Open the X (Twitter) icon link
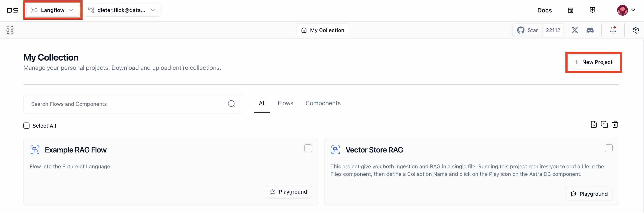 coord(575,30)
